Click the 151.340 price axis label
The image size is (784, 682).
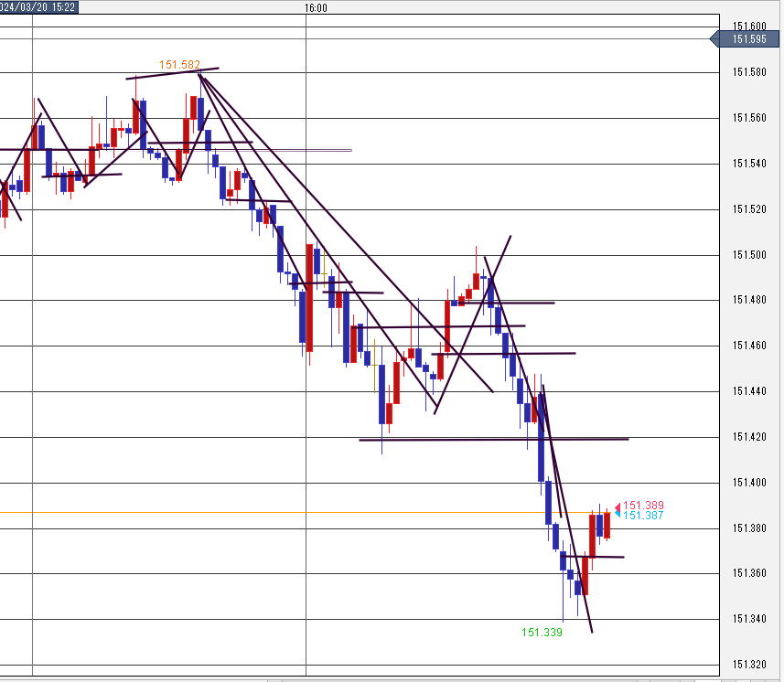pyautogui.click(x=749, y=619)
